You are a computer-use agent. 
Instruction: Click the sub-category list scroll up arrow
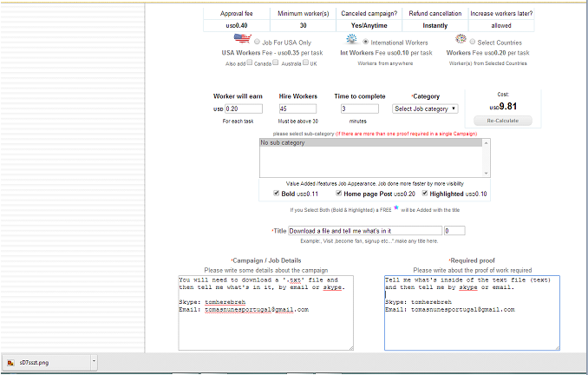(x=486, y=143)
